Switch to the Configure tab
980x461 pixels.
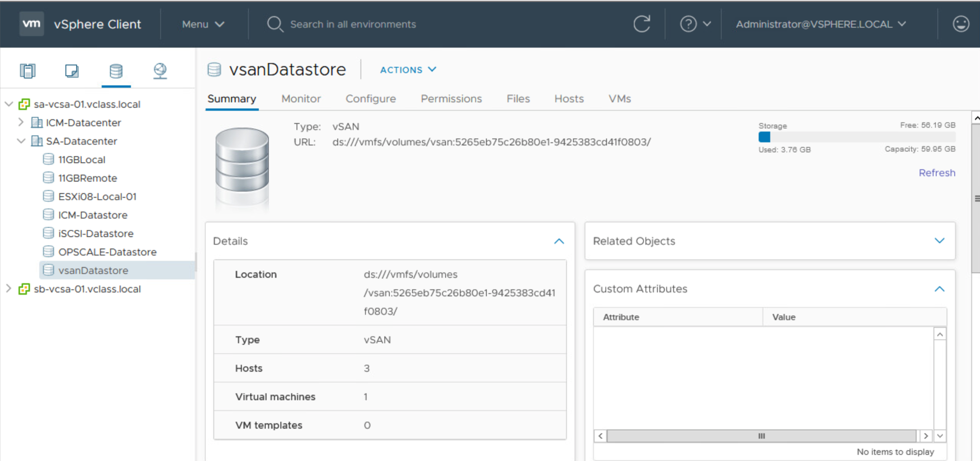click(371, 99)
